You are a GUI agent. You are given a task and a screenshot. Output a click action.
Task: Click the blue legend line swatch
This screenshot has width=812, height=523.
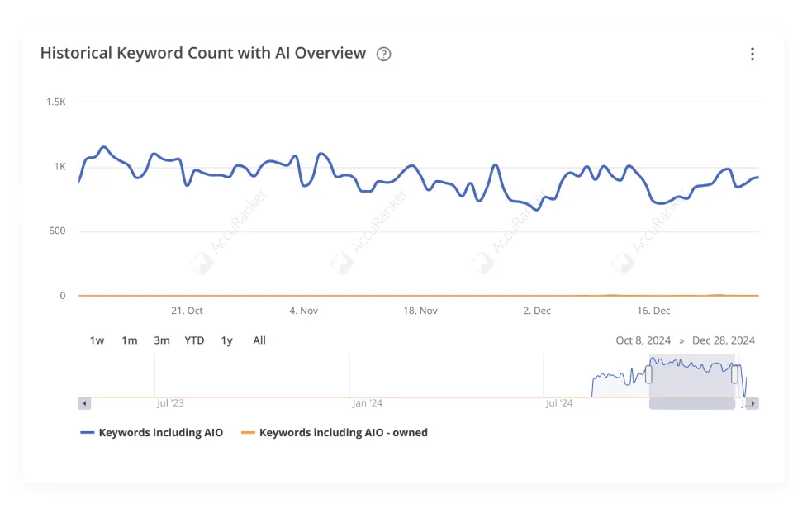88,432
